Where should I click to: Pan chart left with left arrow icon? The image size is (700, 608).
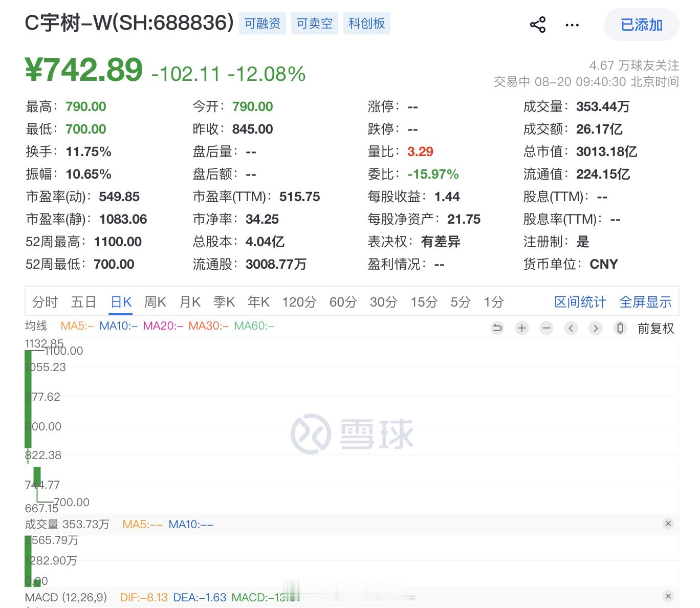coord(571,328)
